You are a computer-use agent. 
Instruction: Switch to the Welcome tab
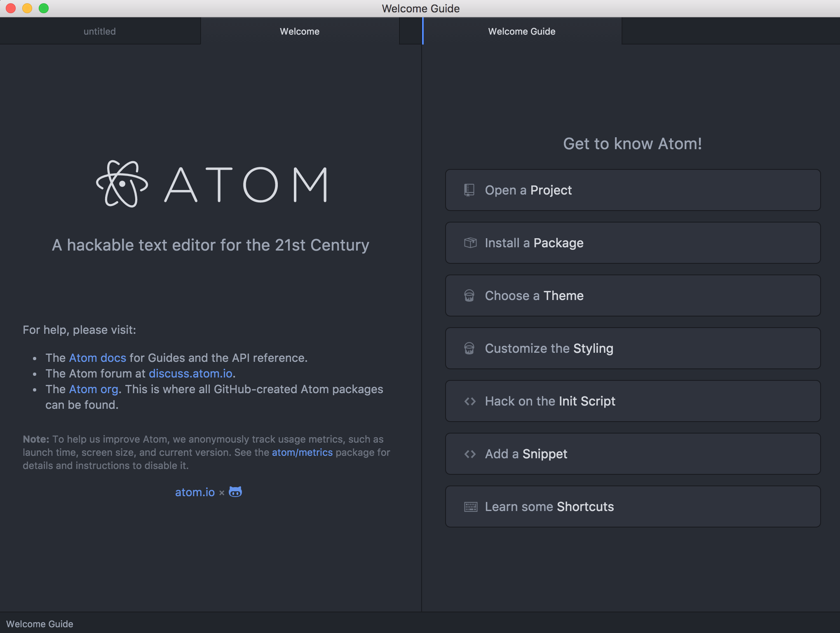(x=300, y=31)
